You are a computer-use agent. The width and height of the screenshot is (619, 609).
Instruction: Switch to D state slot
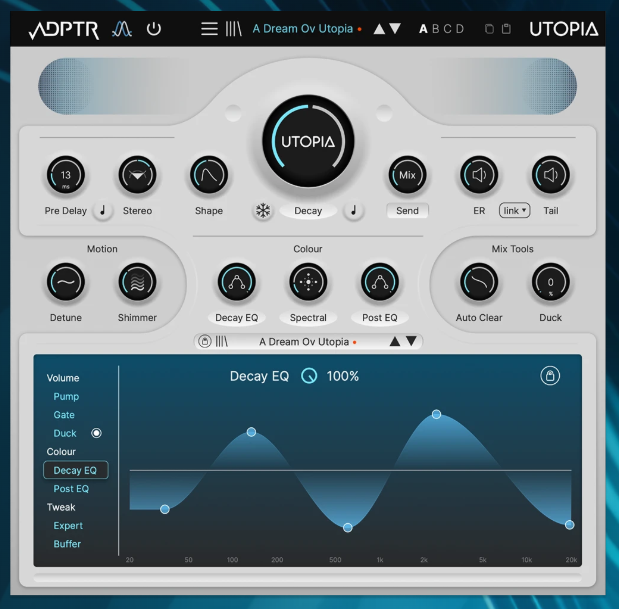pyautogui.click(x=460, y=29)
